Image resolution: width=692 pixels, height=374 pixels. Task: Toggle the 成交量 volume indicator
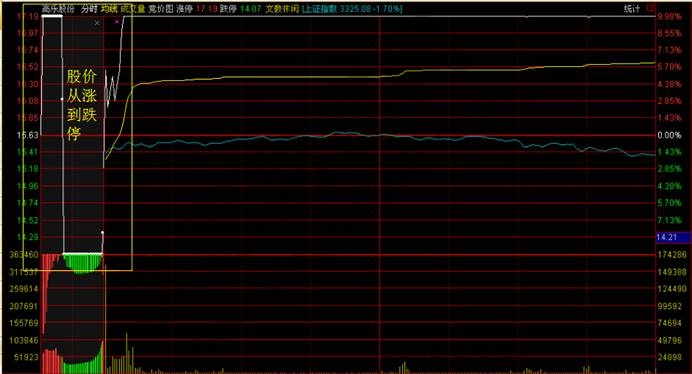(132, 8)
